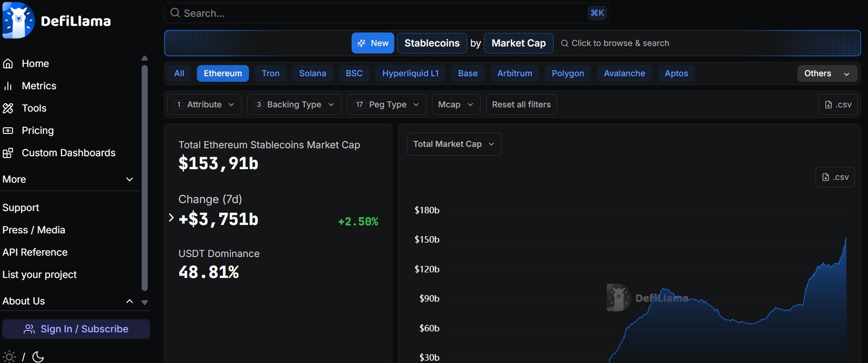This screenshot has height=363, width=868.
Task: Select the BSC chain tab
Action: click(x=354, y=73)
